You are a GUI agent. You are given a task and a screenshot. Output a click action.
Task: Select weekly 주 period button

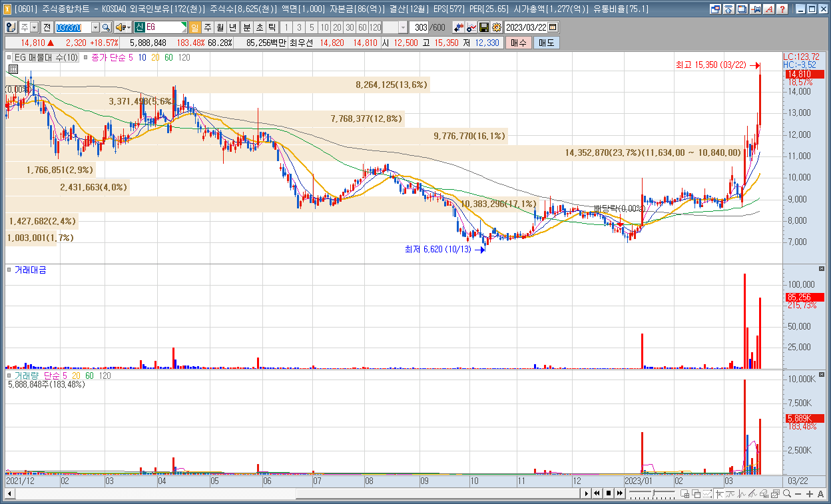point(208,27)
